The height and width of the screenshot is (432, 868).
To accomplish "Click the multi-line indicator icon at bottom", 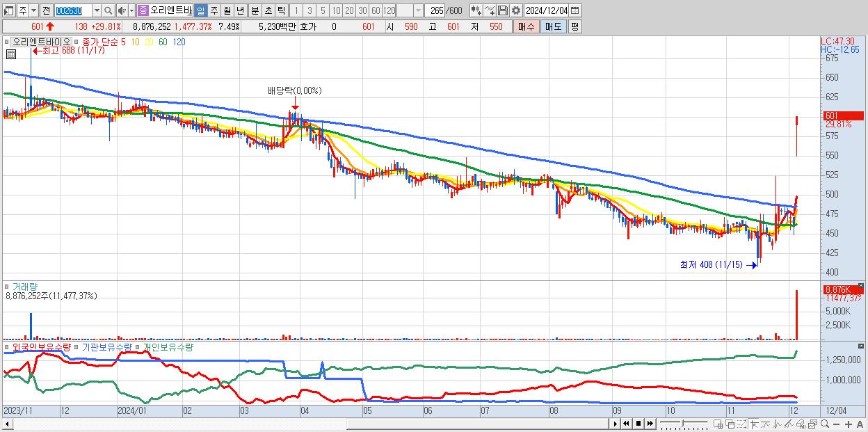I will [x=789, y=424].
